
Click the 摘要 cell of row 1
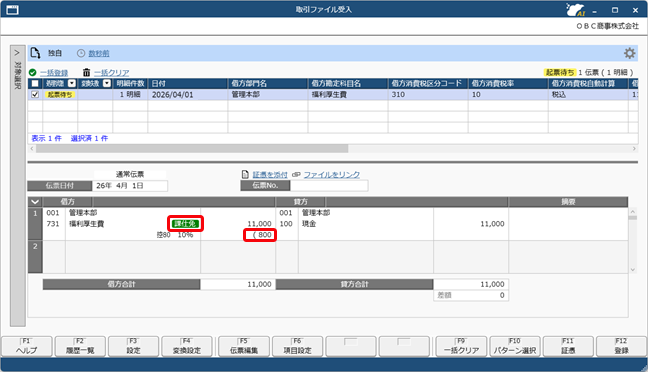568,224
